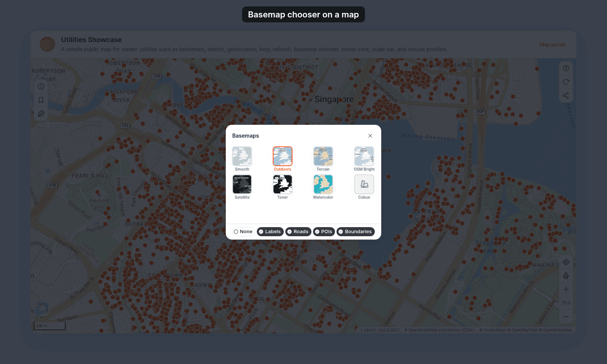Open the Map portal link
The image size is (607, 364).
click(x=552, y=45)
